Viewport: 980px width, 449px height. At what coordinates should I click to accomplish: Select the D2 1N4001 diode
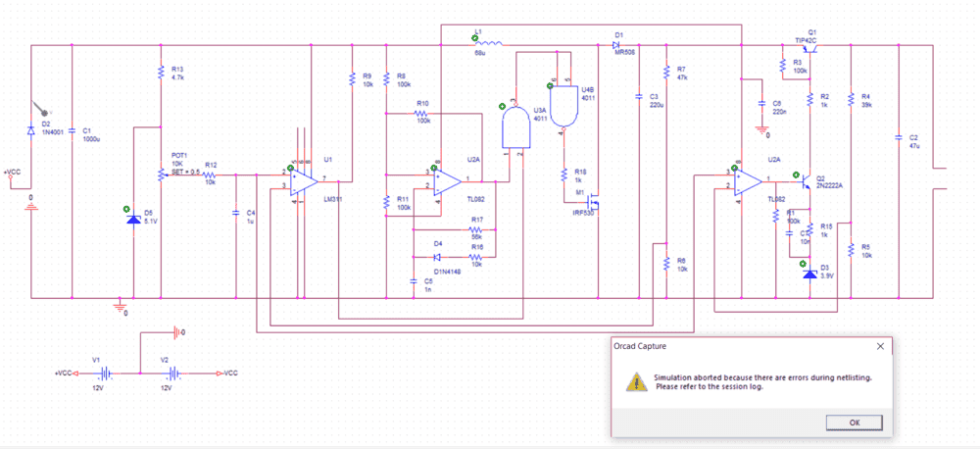pyautogui.click(x=31, y=128)
